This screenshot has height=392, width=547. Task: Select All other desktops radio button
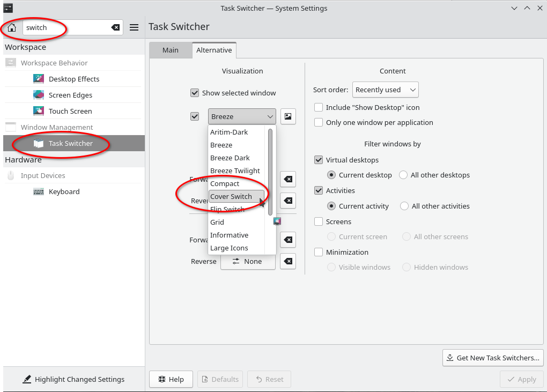tap(403, 175)
